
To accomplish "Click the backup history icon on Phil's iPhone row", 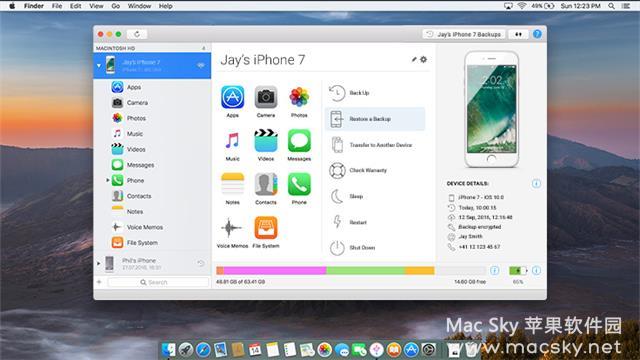I will point(200,263).
